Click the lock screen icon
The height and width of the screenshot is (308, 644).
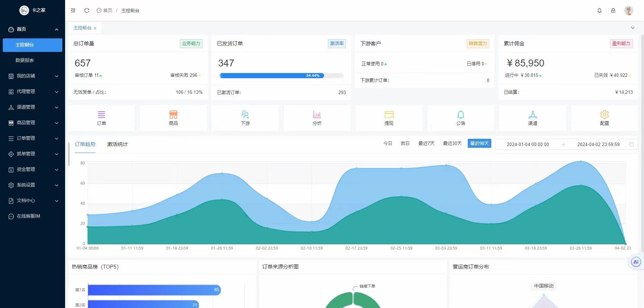[613, 10]
